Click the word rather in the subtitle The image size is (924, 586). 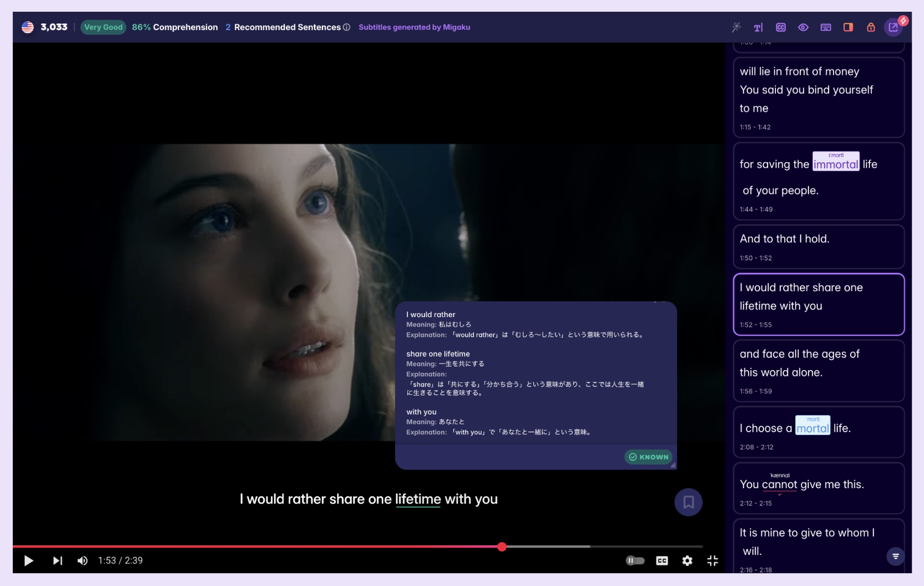[307, 499]
